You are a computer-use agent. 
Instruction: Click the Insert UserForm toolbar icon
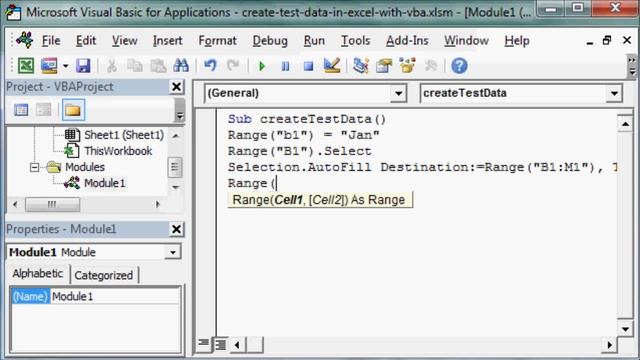[49, 66]
